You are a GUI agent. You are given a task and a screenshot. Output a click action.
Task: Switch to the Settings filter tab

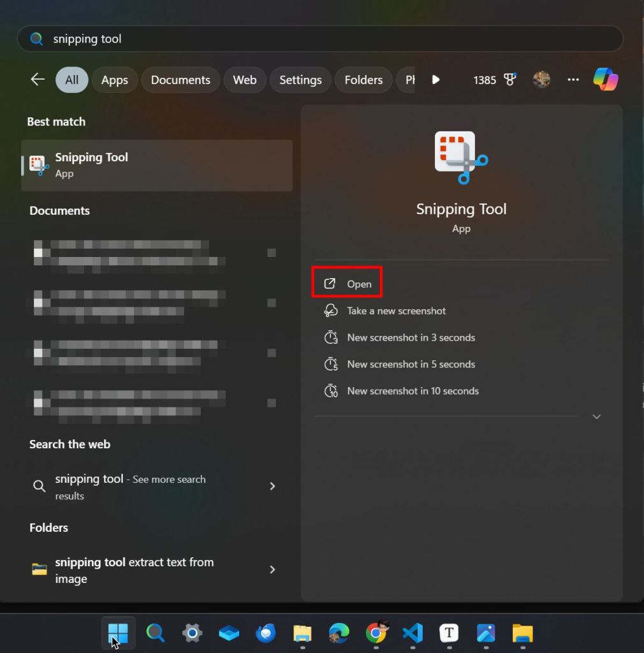pos(300,80)
